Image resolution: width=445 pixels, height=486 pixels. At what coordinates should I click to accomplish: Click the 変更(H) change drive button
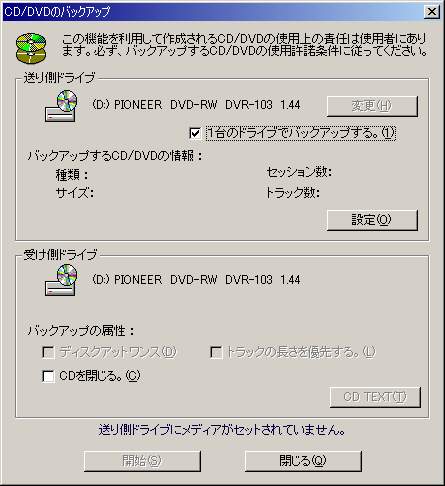pyautogui.click(x=372, y=106)
